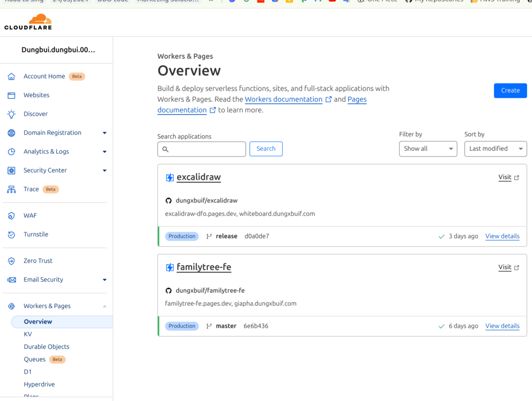Click the Email Security envelope icon
The height and width of the screenshot is (401, 532).
tap(11, 280)
